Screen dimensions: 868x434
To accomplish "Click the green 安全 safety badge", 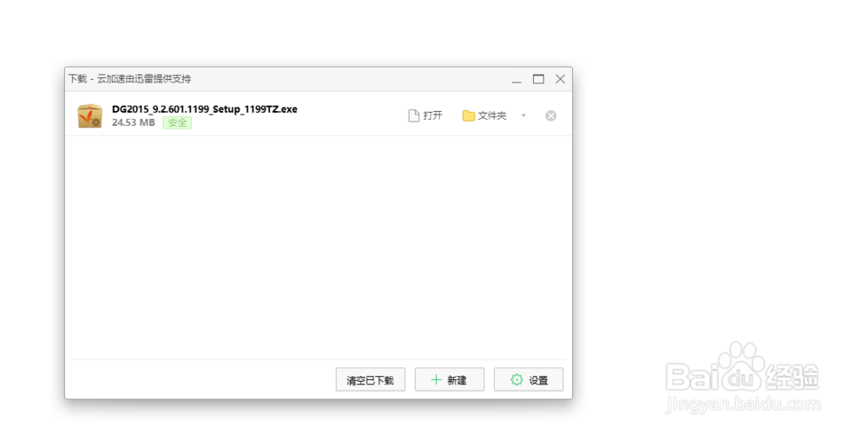I will (177, 123).
